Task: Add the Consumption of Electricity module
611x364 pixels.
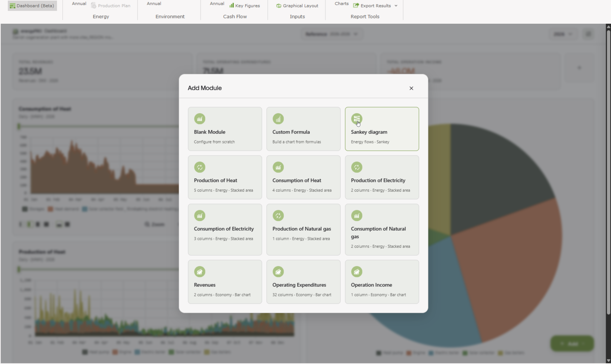Action: 225,230
